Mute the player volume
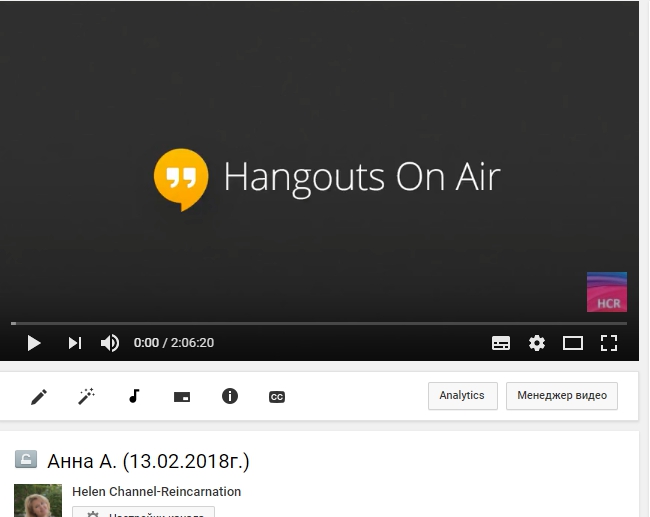Screen dimensions: 650x517 (x=110, y=343)
